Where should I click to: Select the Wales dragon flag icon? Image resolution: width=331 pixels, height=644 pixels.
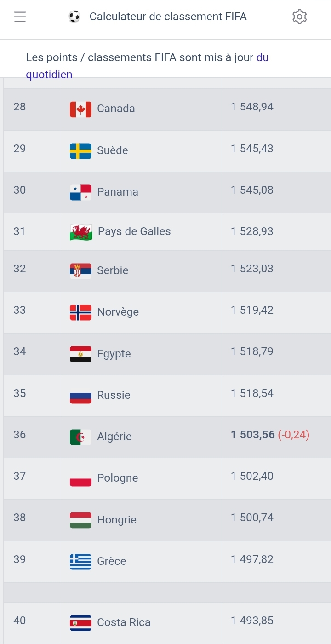click(x=81, y=232)
